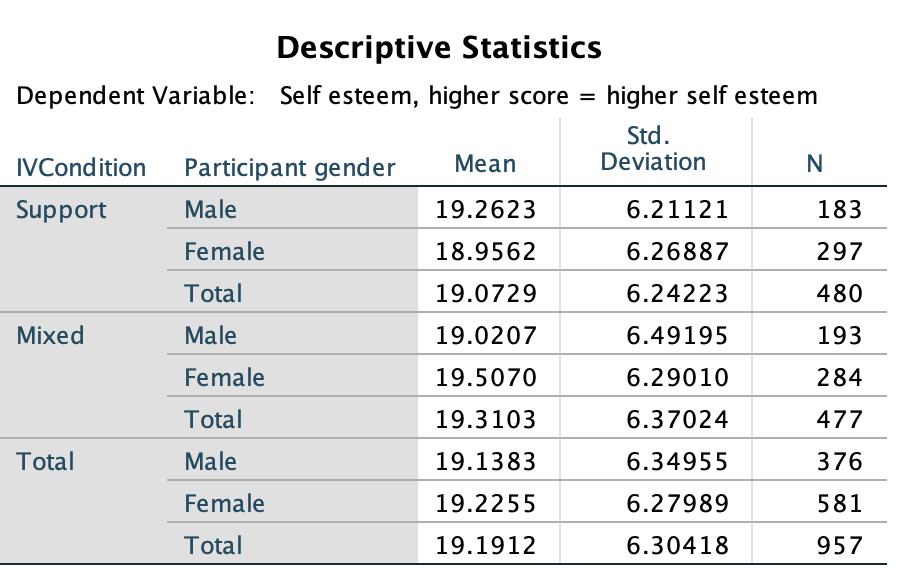Select the Std. Deviation column header
Screen dimensions: 900x568
point(653,149)
